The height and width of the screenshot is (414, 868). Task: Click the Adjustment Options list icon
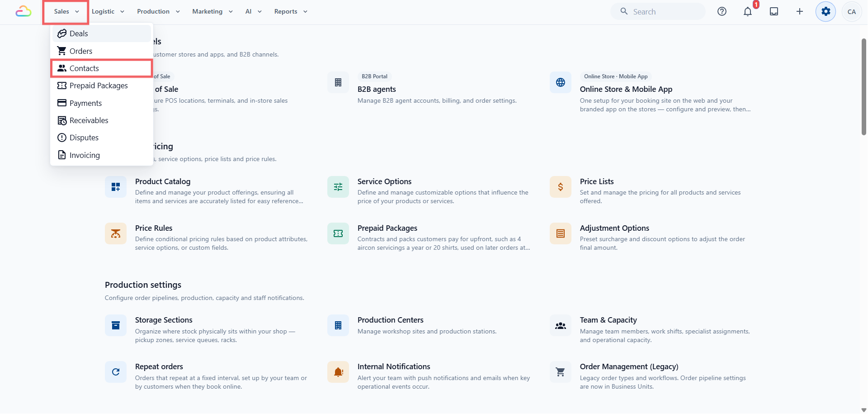tap(561, 233)
